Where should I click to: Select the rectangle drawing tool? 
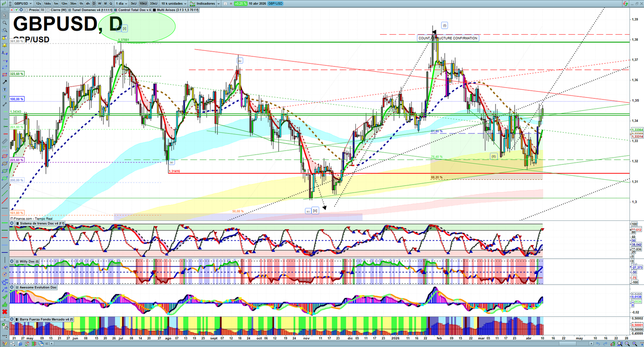pyautogui.click(x=4, y=75)
